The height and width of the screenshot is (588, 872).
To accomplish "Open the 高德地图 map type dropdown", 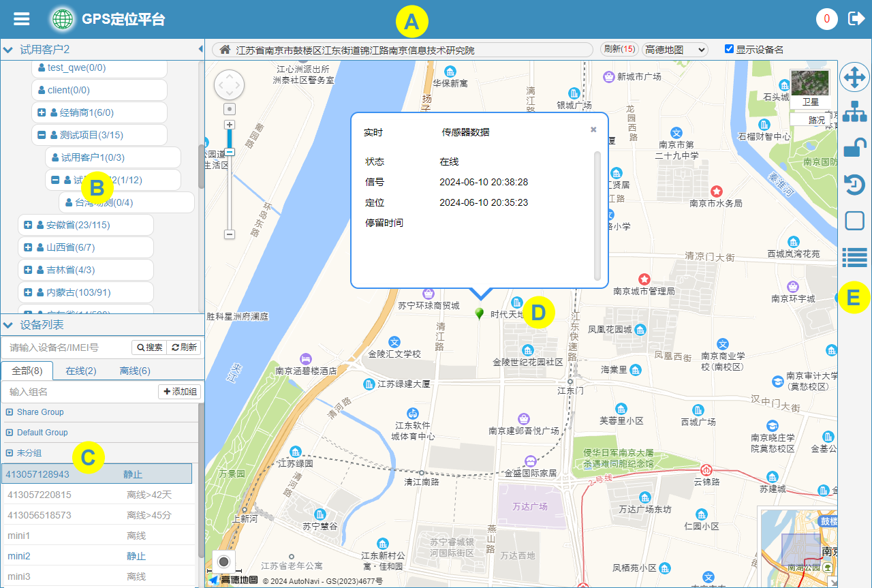I will tap(674, 50).
